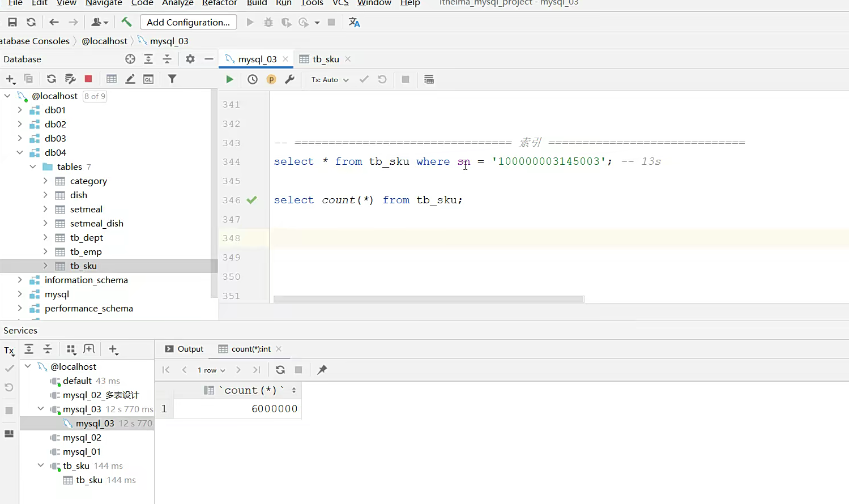
Task: Open Database panel gear options
Action: coord(190,59)
